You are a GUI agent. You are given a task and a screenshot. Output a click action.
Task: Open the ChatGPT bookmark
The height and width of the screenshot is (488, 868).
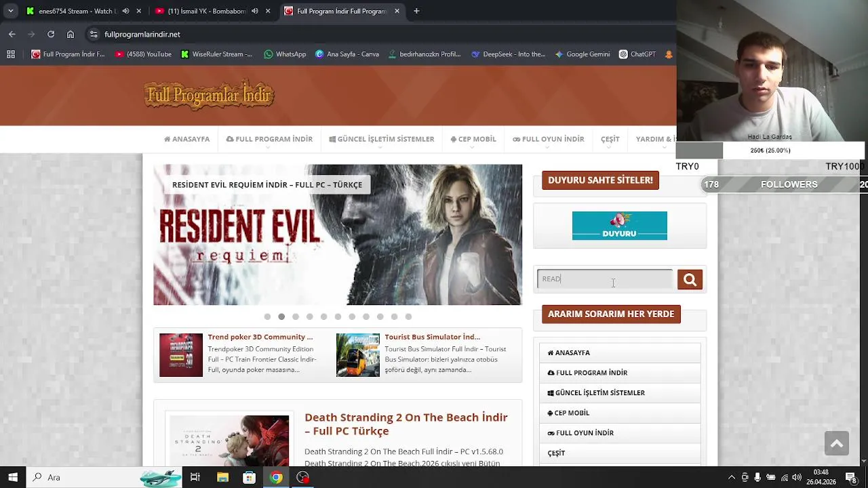tap(637, 54)
